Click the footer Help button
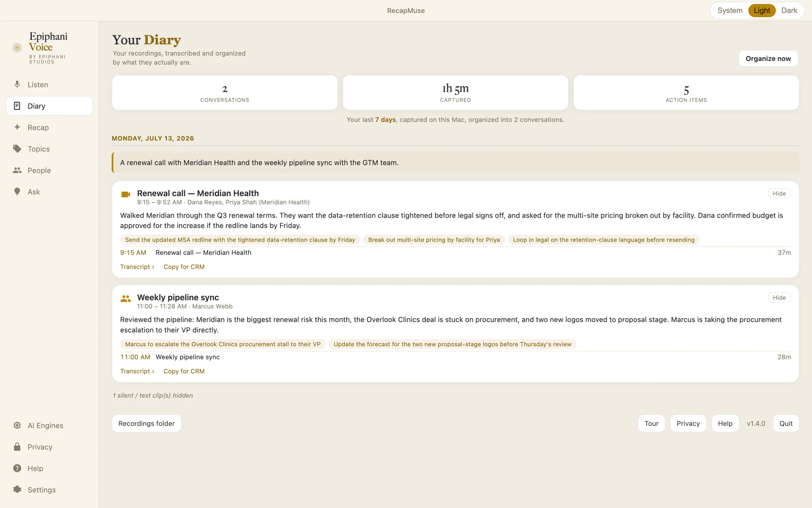Image resolution: width=812 pixels, height=508 pixels. 725,423
